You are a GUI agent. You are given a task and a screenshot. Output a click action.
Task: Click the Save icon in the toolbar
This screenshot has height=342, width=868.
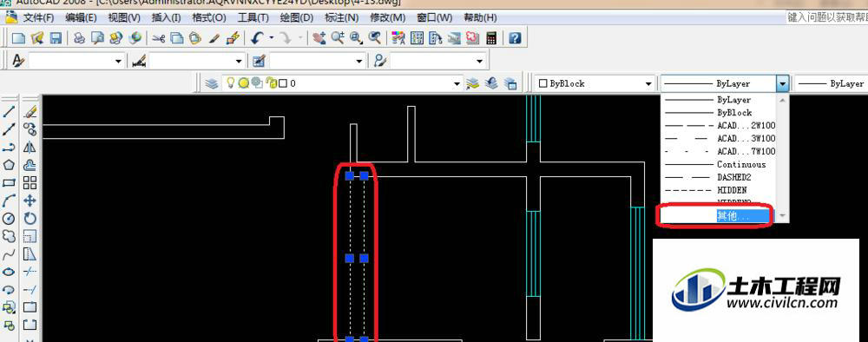pyautogui.click(x=56, y=38)
